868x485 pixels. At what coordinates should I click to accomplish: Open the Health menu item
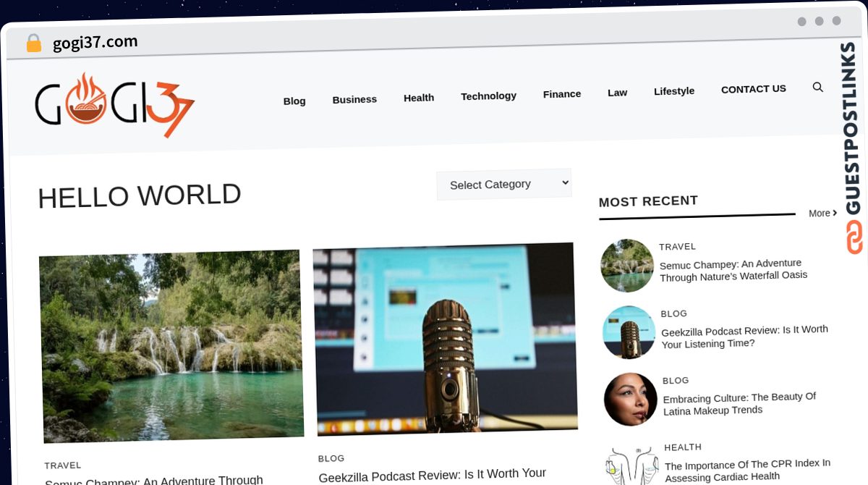[x=419, y=98]
